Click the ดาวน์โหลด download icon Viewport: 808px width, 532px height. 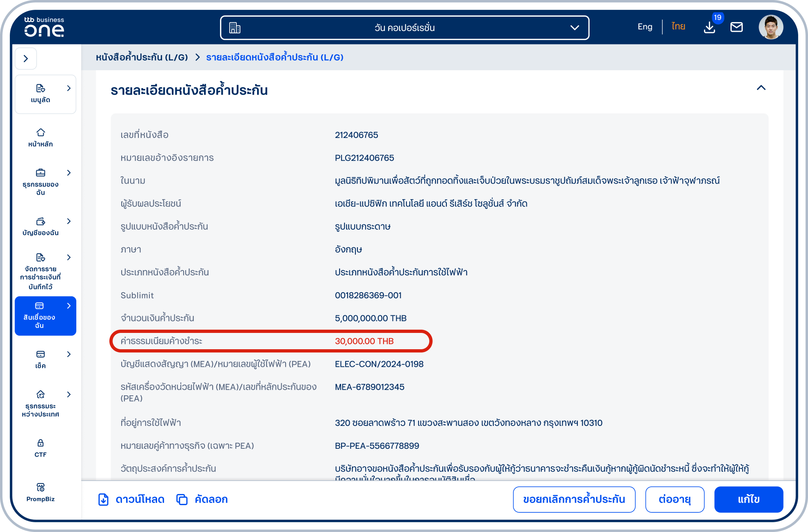103,499
